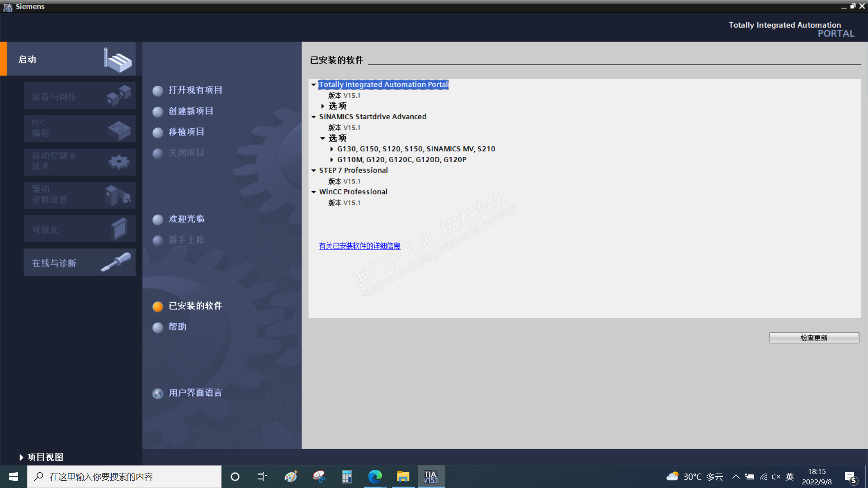
Task: Open File Explorer from taskbar
Action: [403, 477]
